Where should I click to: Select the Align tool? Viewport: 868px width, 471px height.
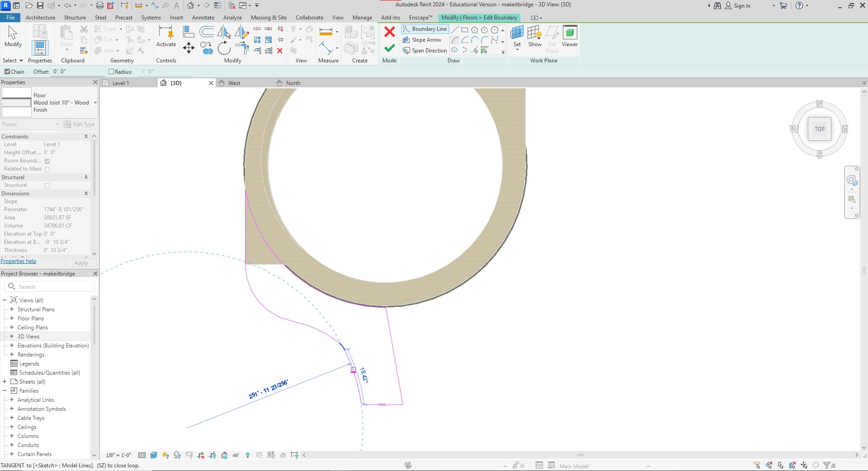[x=189, y=32]
